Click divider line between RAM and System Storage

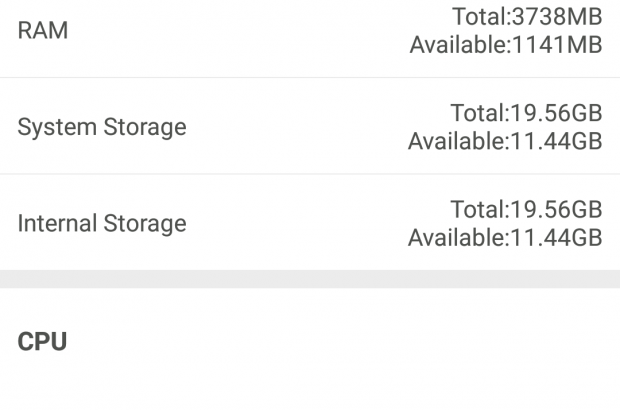[310, 78]
